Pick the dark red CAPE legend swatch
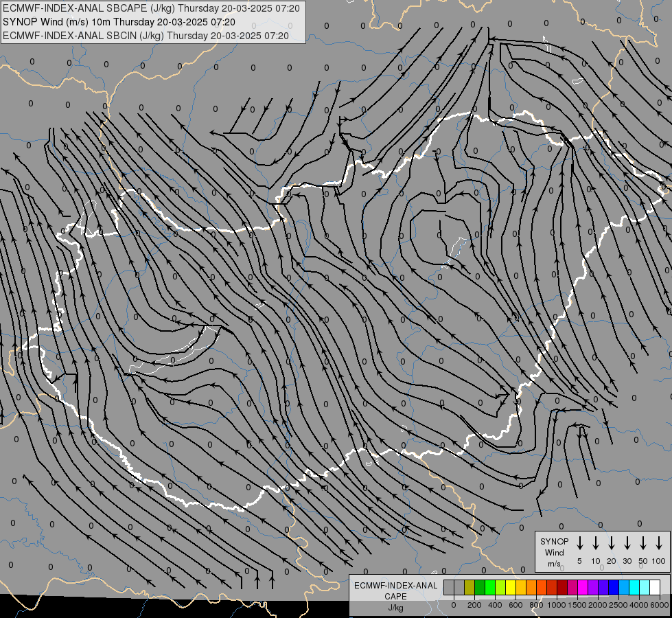This screenshot has width=672, height=618. (x=562, y=587)
